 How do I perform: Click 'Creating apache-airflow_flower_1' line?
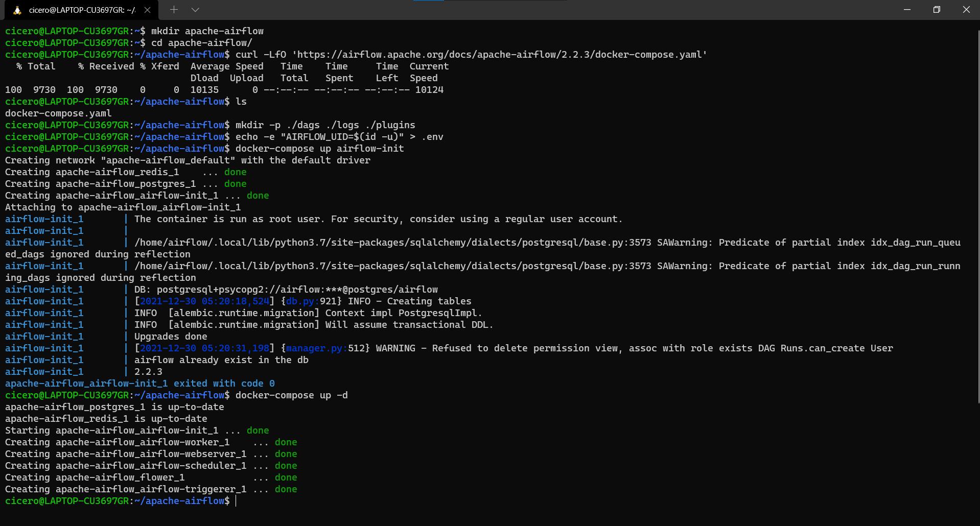pos(151,477)
